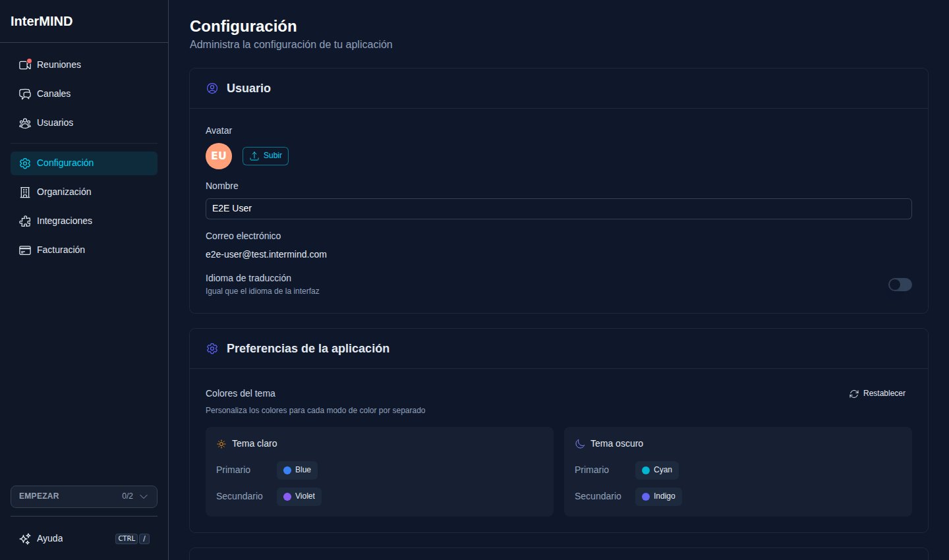
Task: Change Tema oscuro secondary Indigo color
Action: click(658, 496)
